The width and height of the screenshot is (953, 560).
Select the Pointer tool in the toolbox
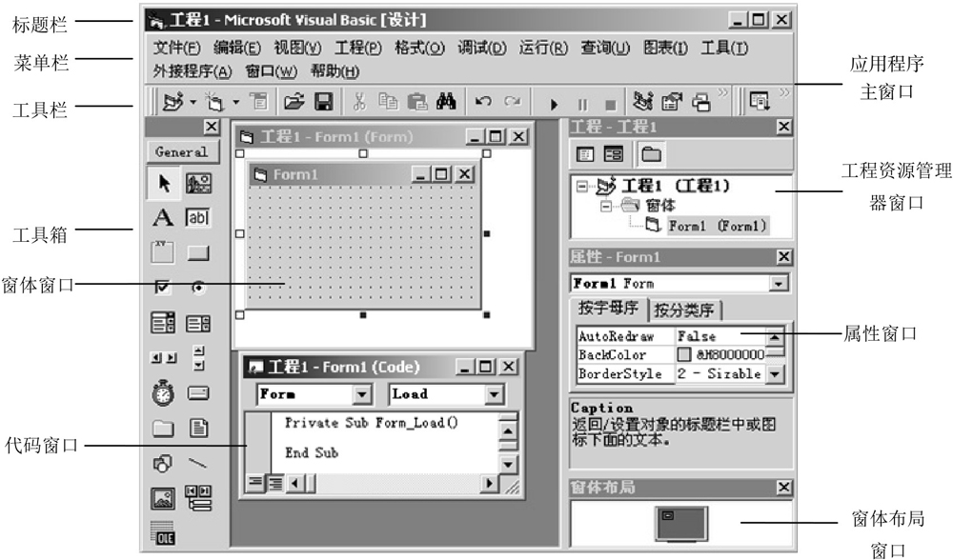coord(164,184)
